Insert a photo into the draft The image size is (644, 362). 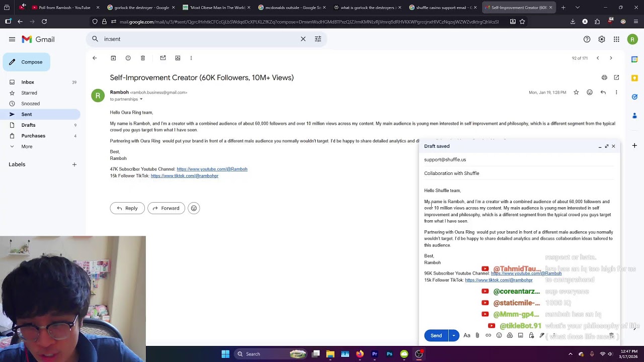[x=520, y=336]
